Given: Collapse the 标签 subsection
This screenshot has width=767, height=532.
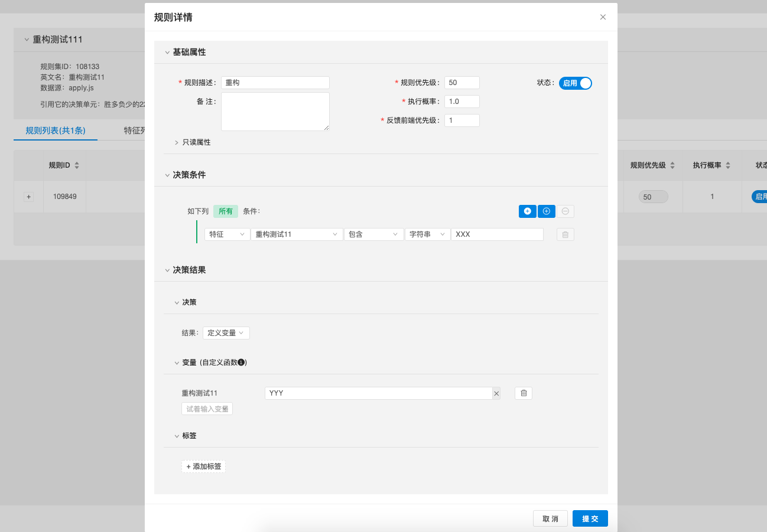Looking at the screenshot, I should (x=177, y=436).
